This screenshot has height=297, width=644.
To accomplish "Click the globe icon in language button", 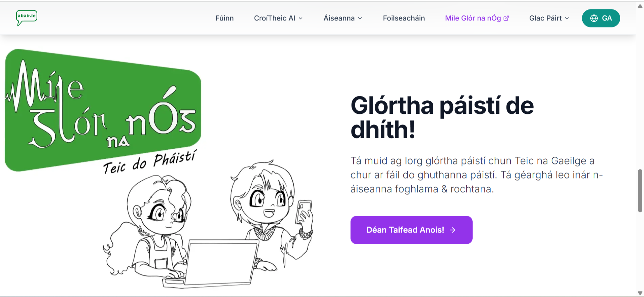I will (x=594, y=18).
